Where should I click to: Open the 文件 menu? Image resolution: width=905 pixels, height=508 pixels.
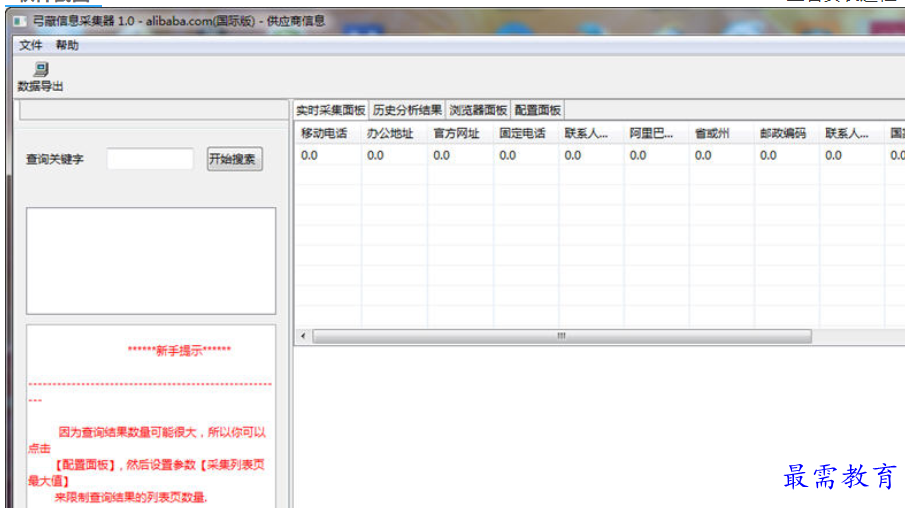[31, 45]
